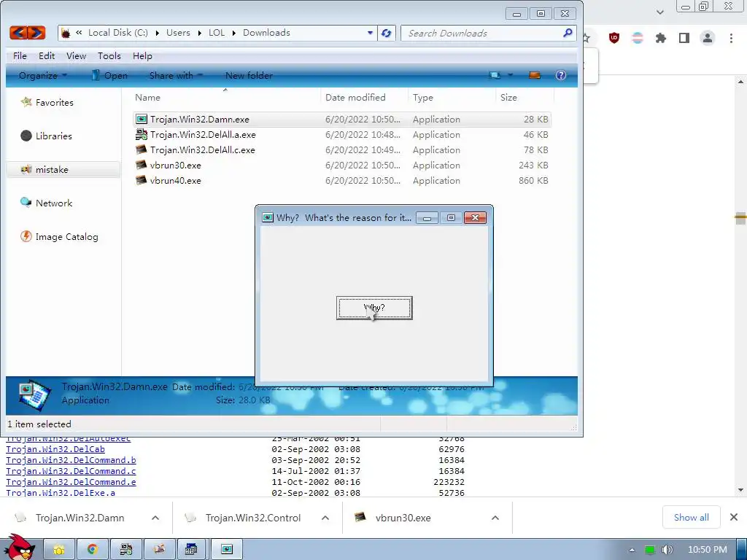747x560 pixels.
Task: Show hidden tray icons arrow
Action: (632, 550)
